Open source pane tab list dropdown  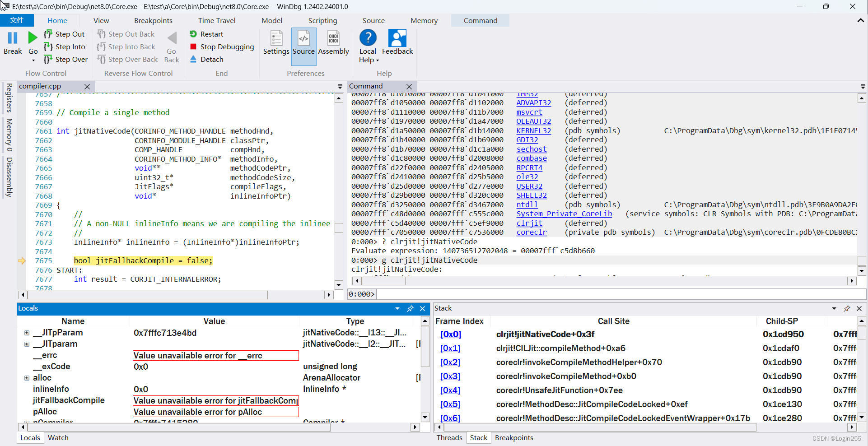point(340,86)
